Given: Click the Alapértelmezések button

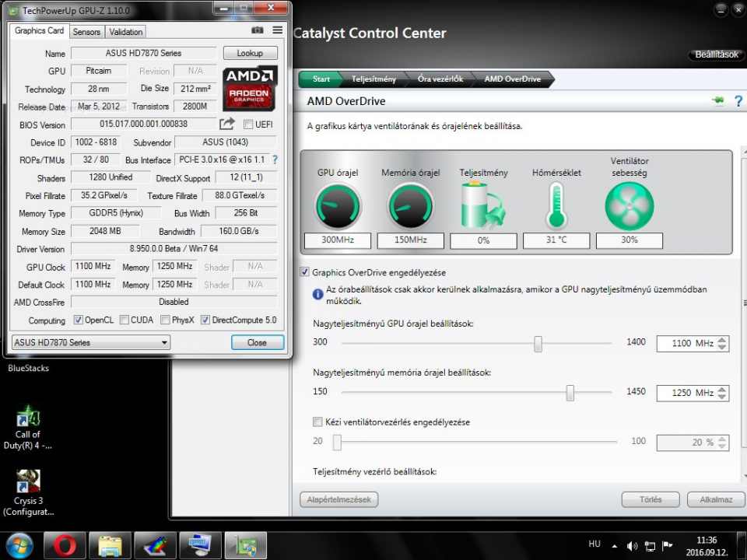Looking at the screenshot, I should click(338, 499).
